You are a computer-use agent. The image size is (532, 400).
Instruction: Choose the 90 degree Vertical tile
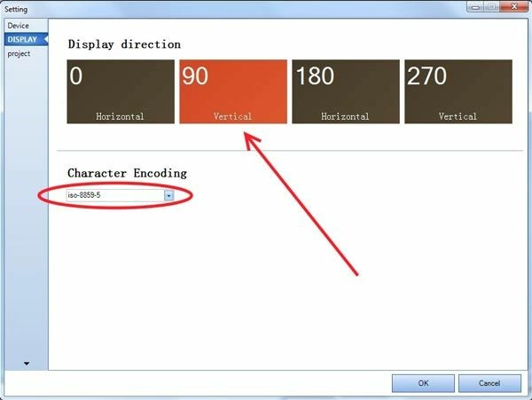click(x=232, y=91)
